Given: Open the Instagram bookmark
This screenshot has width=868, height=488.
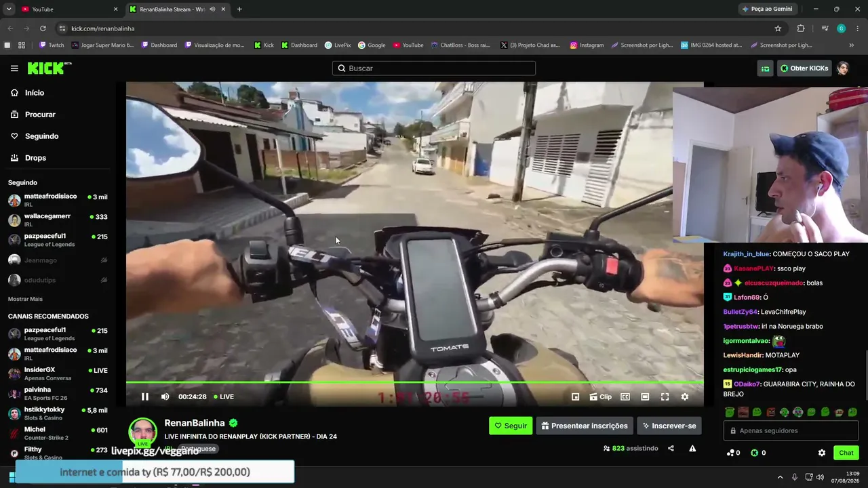Looking at the screenshot, I should [587, 45].
